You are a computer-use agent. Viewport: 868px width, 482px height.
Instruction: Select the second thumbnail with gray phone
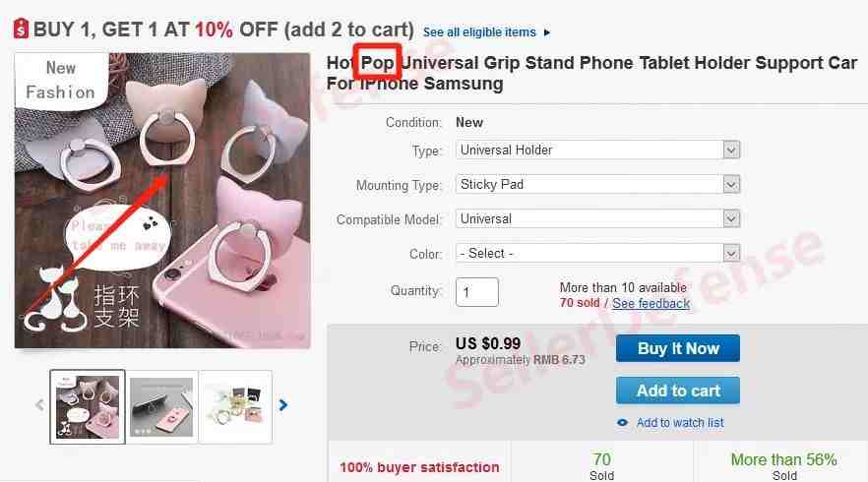coord(161,407)
